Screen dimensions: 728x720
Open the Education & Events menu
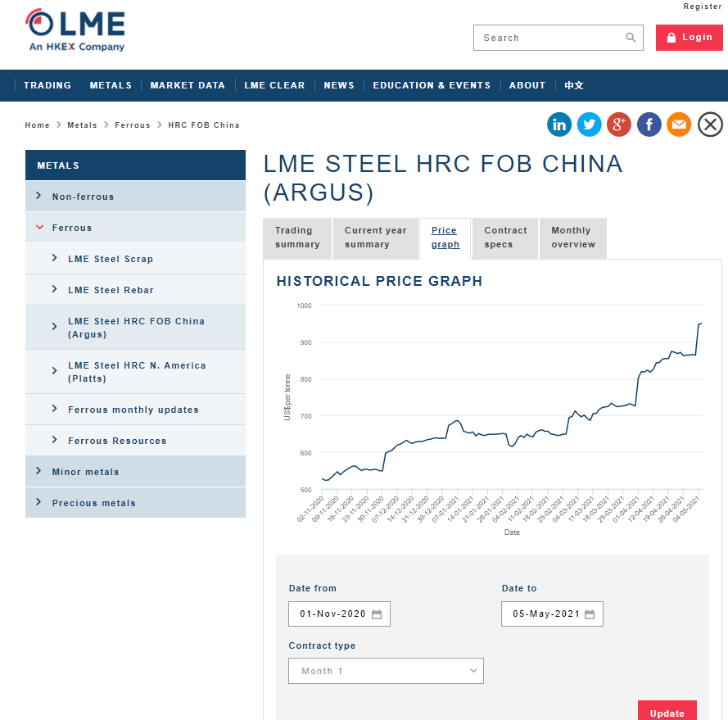pyautogui.click(x=432, y=85)
